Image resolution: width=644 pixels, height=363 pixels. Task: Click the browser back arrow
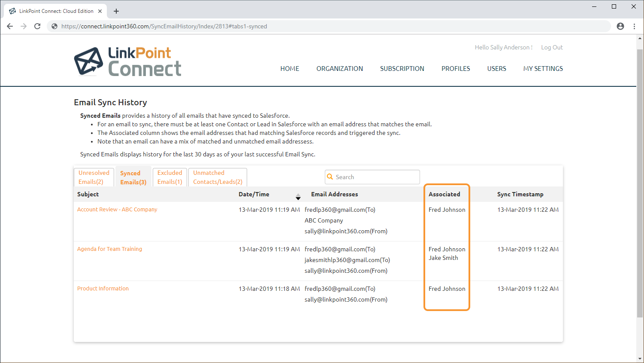[x=10, y=26]
